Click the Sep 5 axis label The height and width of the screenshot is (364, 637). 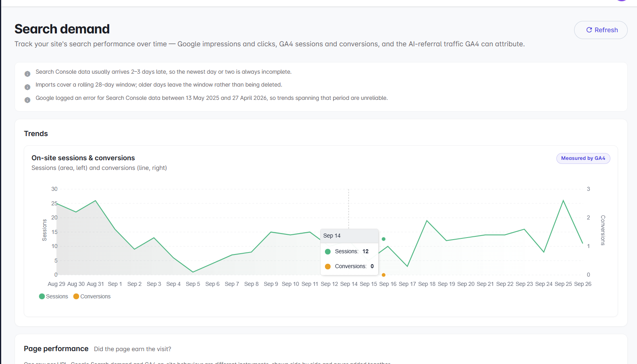tap(193, 284)
